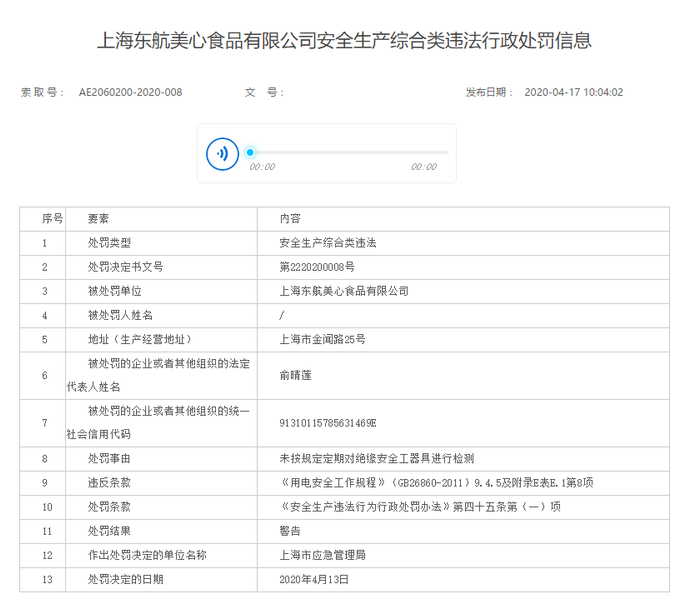Click the 发布日期 label
700x599 pixels.
pos(489,92)
